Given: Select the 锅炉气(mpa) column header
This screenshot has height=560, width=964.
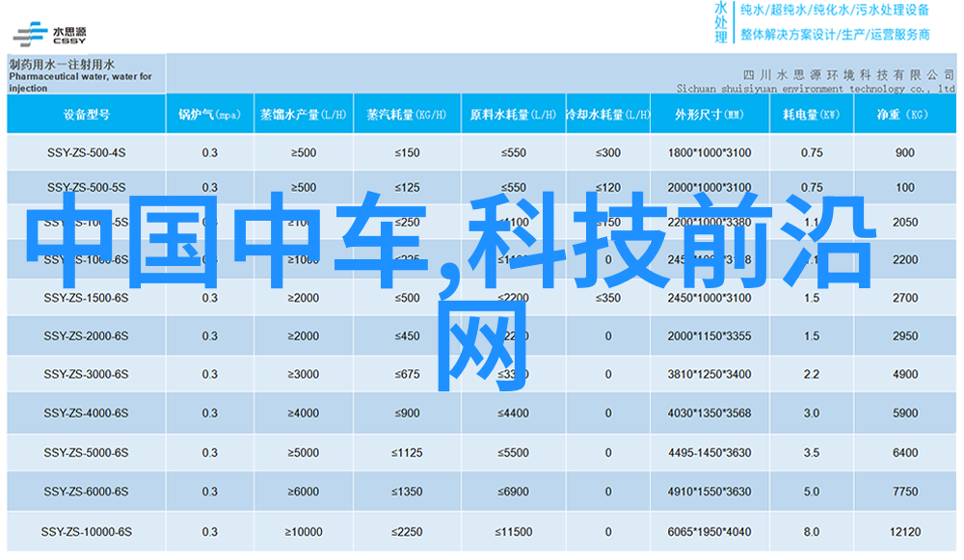Looking at the screenshot, I should coord(209,114).
